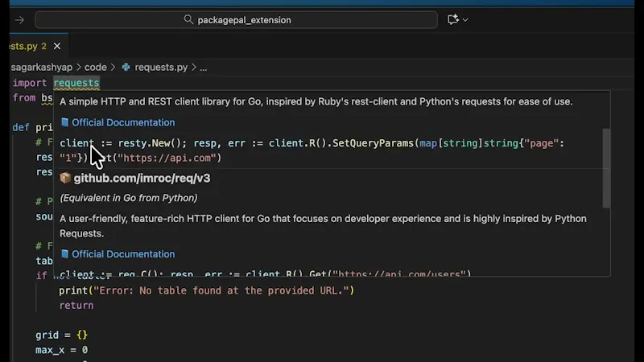
Task: Expand the Copilot dropdown chevron
Action: pos(465,19)
